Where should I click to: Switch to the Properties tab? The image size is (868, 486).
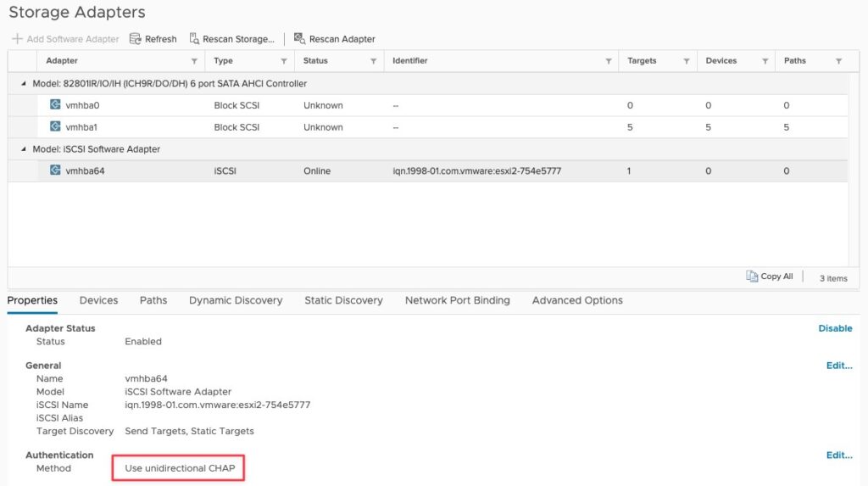click(x=32, y=300)
